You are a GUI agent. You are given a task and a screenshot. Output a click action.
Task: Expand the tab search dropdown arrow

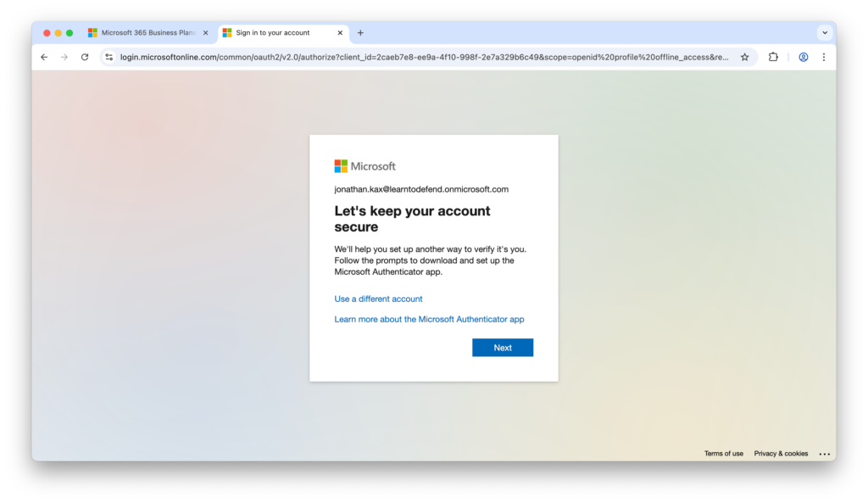click(x=824, y=33)
